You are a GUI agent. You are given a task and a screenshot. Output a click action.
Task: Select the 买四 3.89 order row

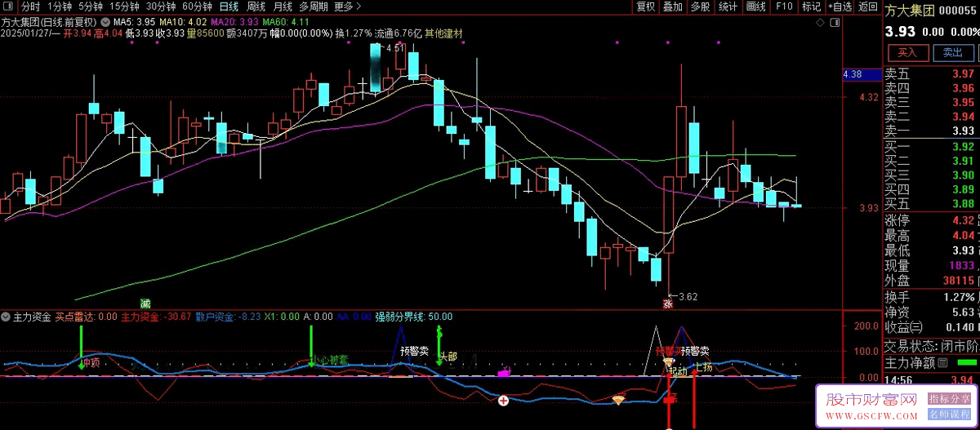coord(931,188)
